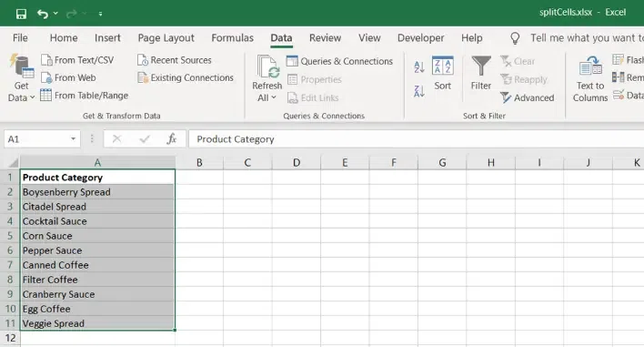Click the Name Box showing A1

(x=37, y=139)
